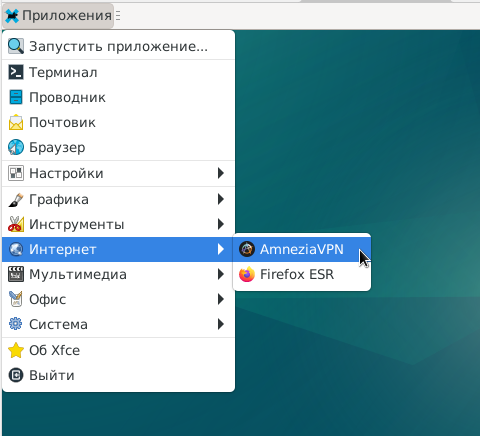Expand the Настройки submenu arrow

point(220,173)
